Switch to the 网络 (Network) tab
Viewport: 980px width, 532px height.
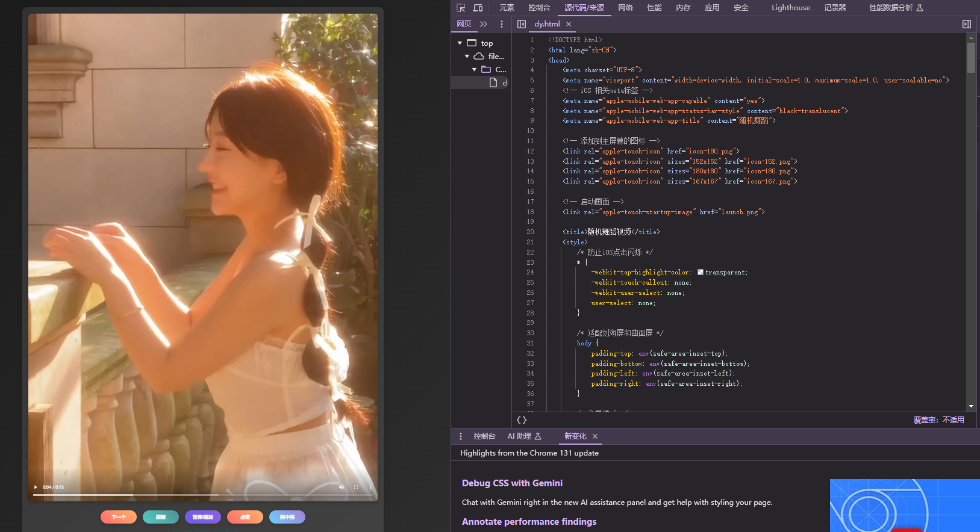(x=625, y=8)
